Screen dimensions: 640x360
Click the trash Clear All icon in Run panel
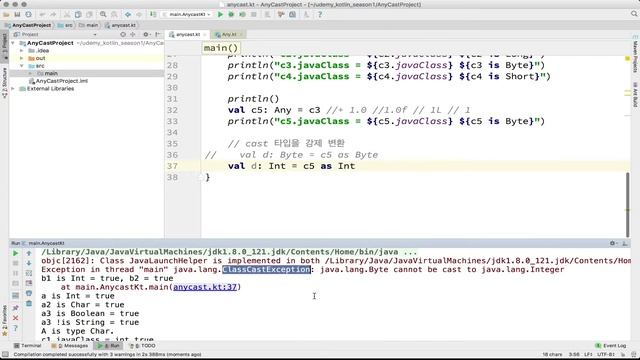click(x=29, y=304)
